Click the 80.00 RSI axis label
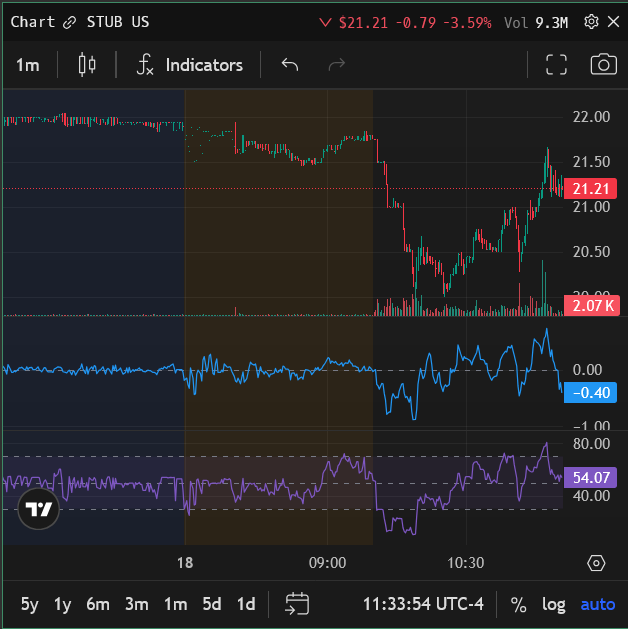 click(591, 444)
